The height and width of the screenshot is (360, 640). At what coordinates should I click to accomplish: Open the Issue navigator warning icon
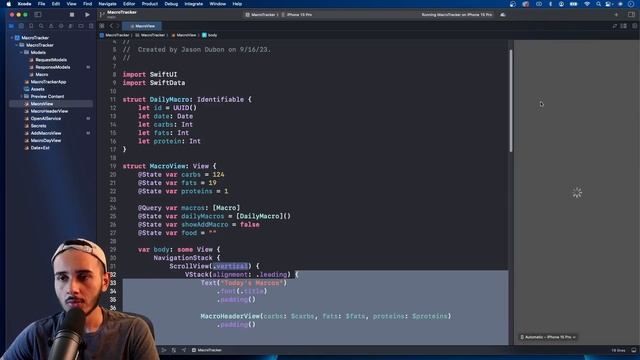tap(51, 26)
